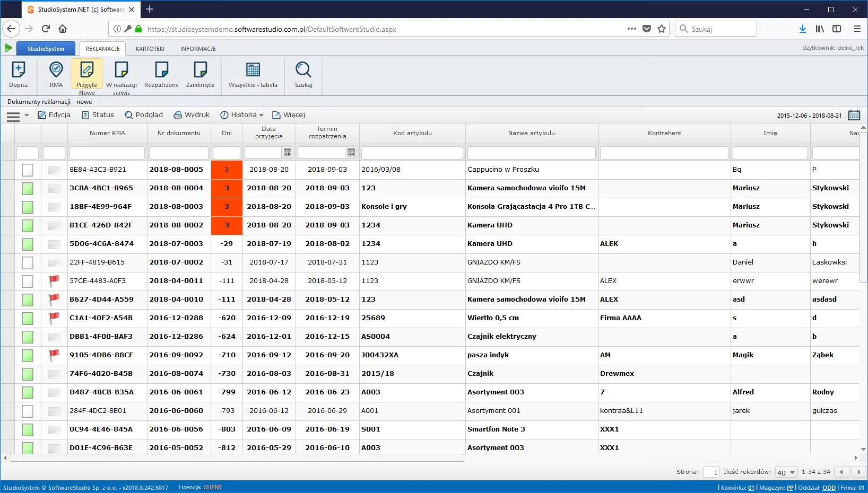Toggle green checkbox for row 18BF-4E99-964F
868x493 pixels.
[x=28, y=207]
